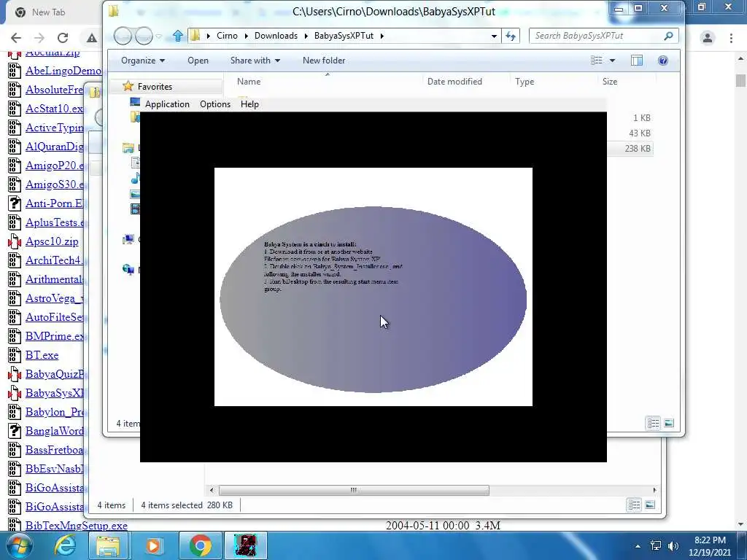Click the Apsc10.zip file icon
Screen dimensions: 747x560
pos(15,241)
